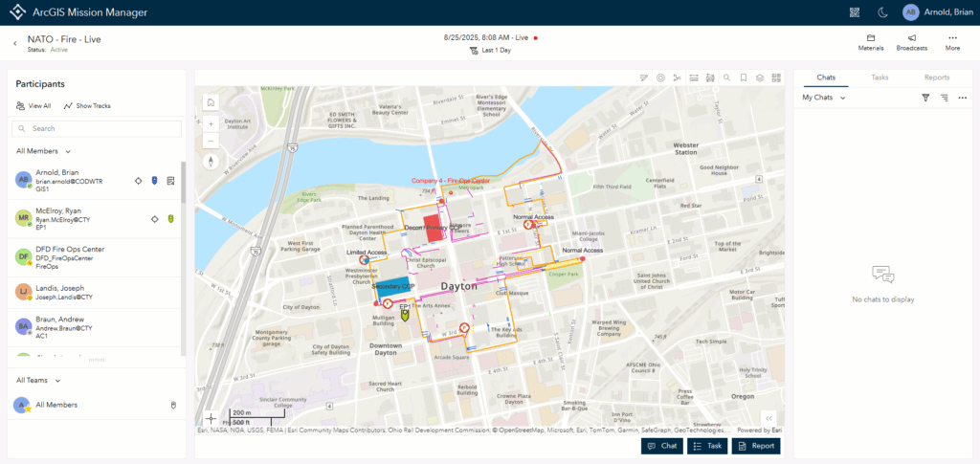Locate McElroy, Ryan on the map
980x464 pixels.
(x=154, y=219)
